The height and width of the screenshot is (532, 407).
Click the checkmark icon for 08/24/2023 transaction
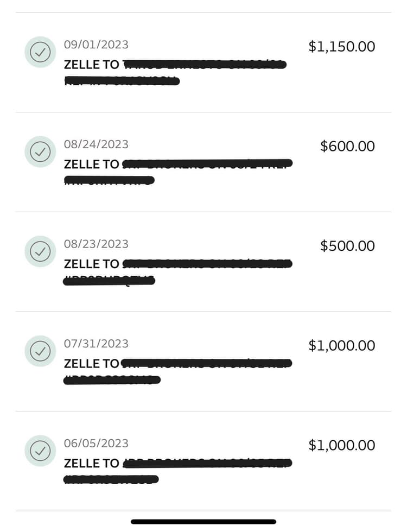point(40,151)
